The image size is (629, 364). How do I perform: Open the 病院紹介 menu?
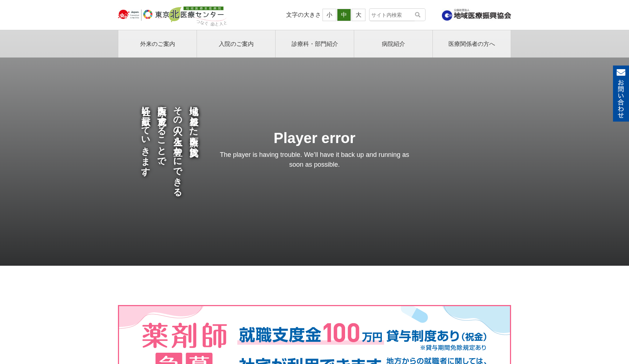393,44
